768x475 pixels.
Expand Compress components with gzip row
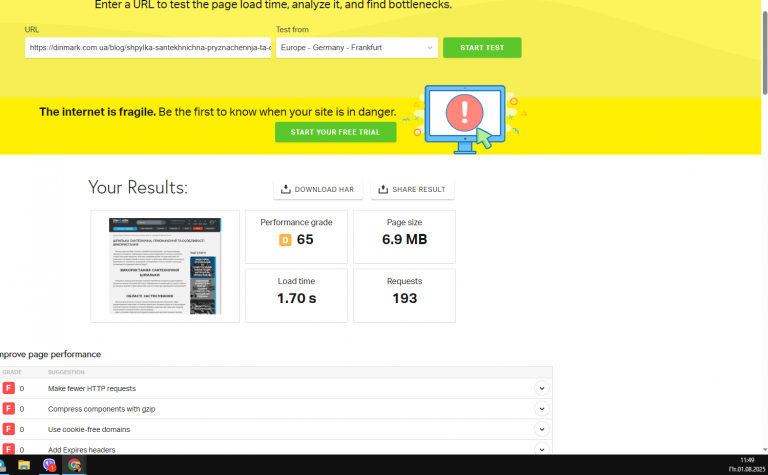point(542,408)
